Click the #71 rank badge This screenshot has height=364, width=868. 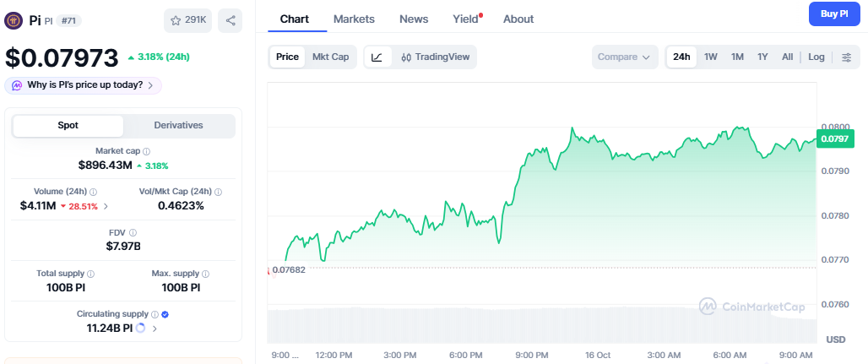pyautogui.click(x=68, y=21)
